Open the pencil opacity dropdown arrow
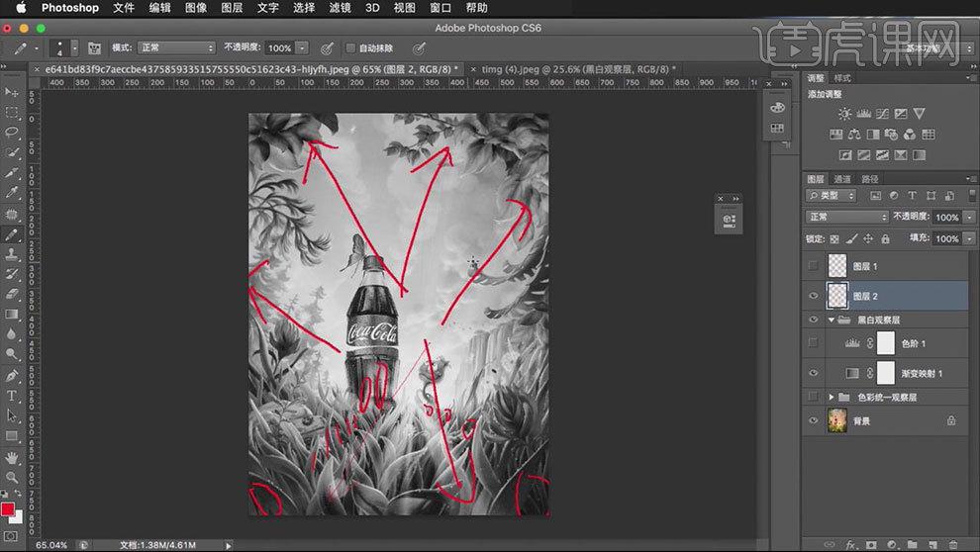This screenshot has height=552, width=980. [x=302, y=48]
